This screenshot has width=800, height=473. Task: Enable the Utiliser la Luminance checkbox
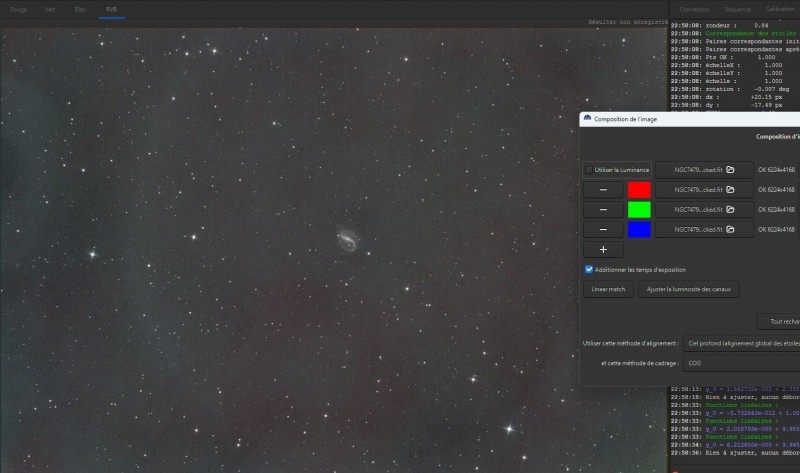[589, 169]
